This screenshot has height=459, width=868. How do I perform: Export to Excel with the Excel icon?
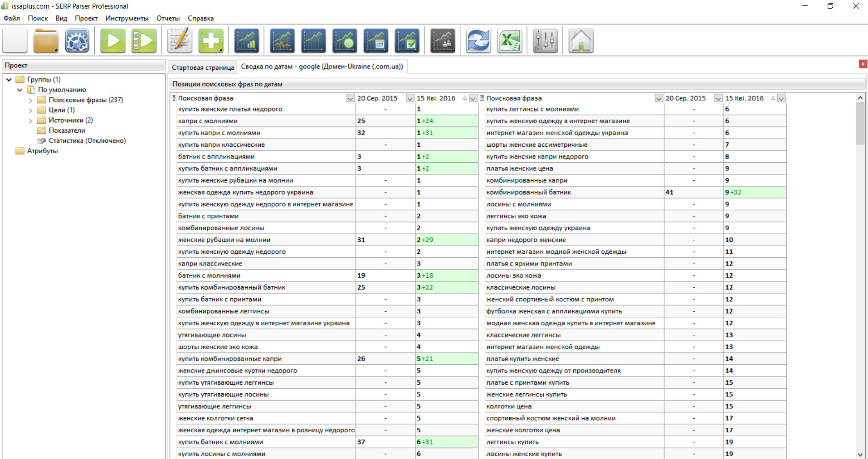[x=510, y=41]
